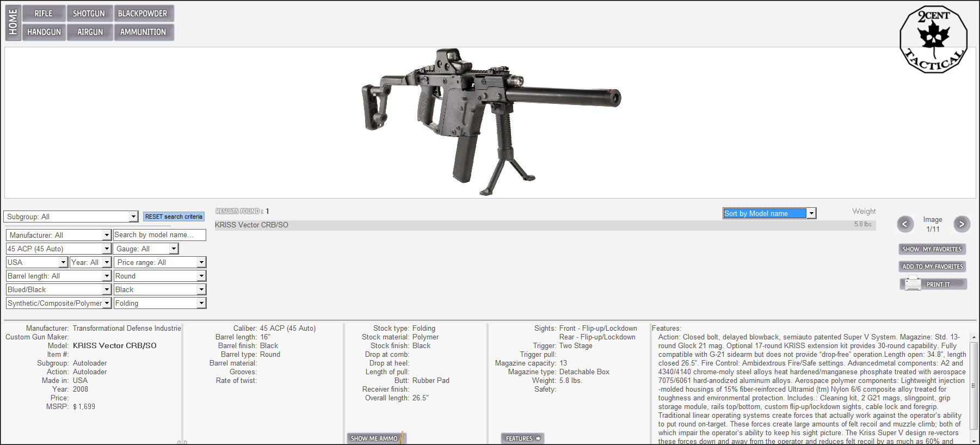The width and height of the screenshot is (980, 445).
Task: Click the features scrollbar down arrow
Action: tap(973, 441)
